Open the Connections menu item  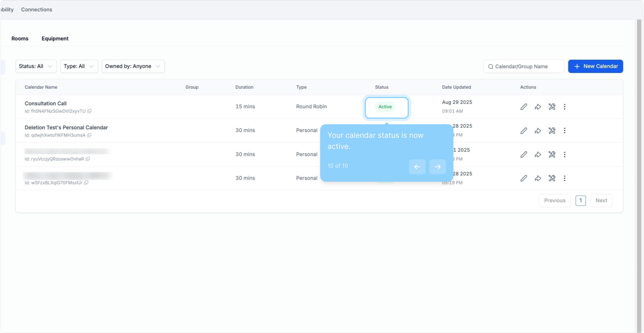pyautogui.click(x=36, y=10)
